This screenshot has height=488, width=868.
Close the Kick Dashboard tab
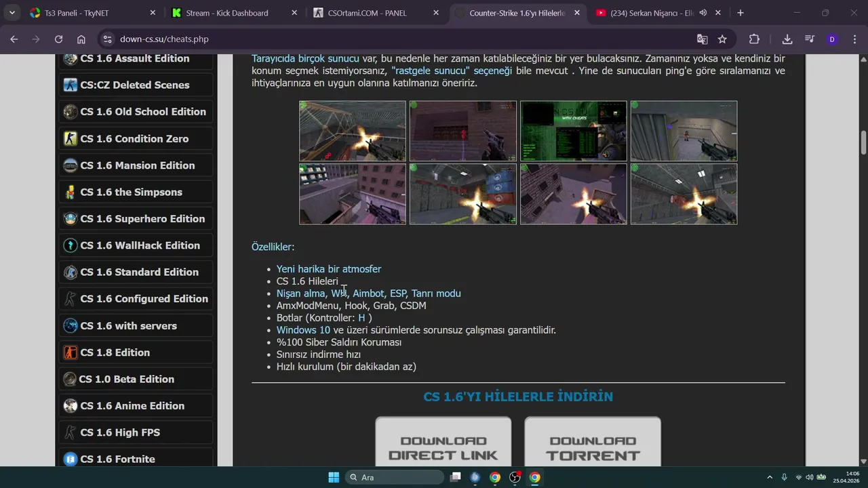pyautogui.click(x=294, y=13)
